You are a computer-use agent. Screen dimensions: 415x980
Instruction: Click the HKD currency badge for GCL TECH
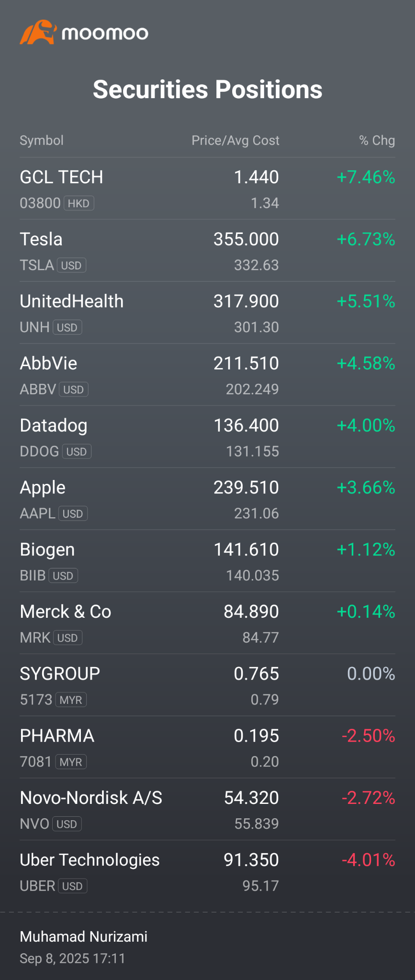[x=79, y=203]
